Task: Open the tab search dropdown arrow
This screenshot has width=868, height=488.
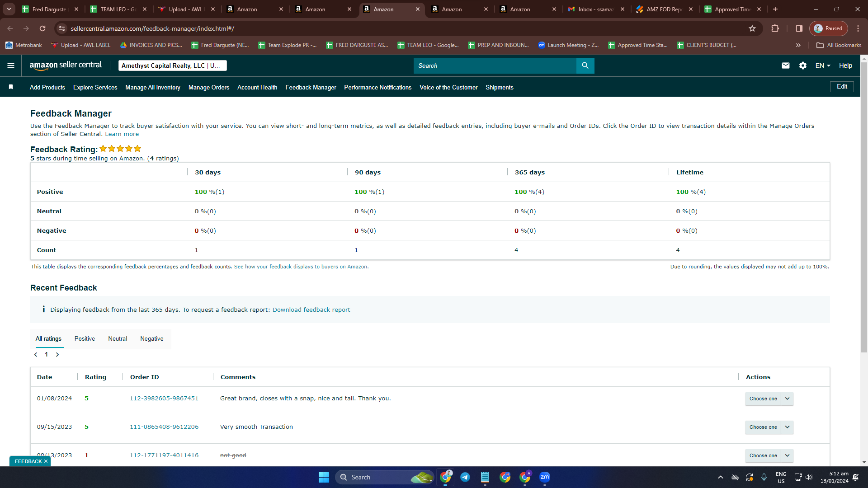Action: pyautogui.click(x=9, y=9)
